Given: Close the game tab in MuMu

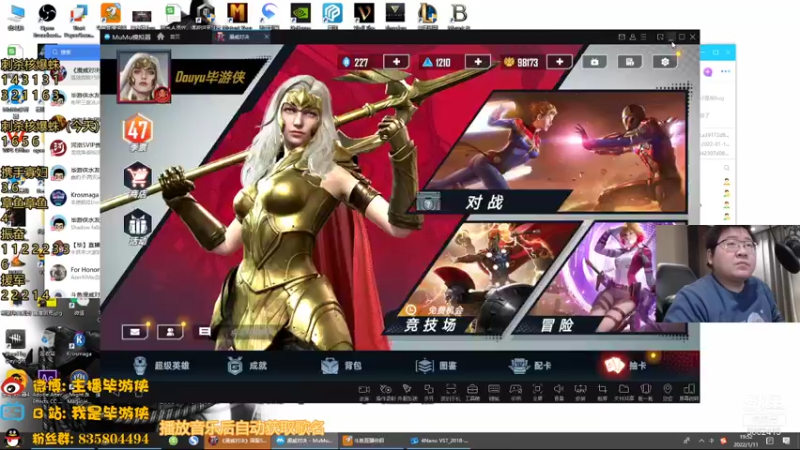Looking at the screenshot, I should coord(267,37).
